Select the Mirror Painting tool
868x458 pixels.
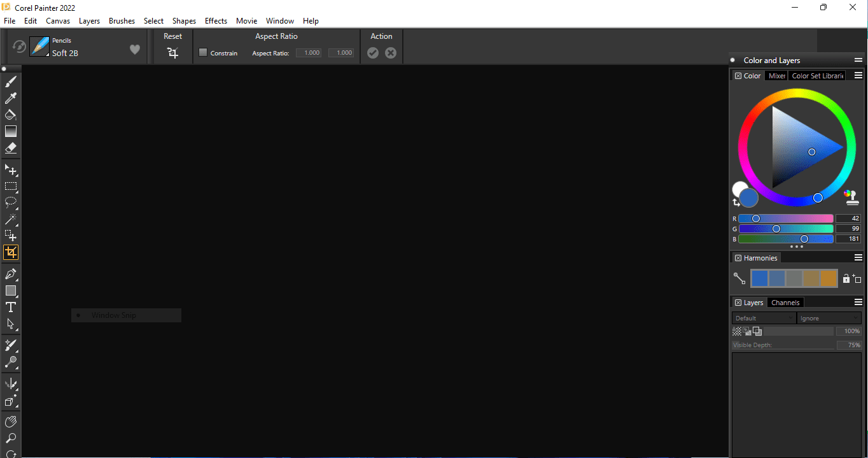tap(11, 384)
